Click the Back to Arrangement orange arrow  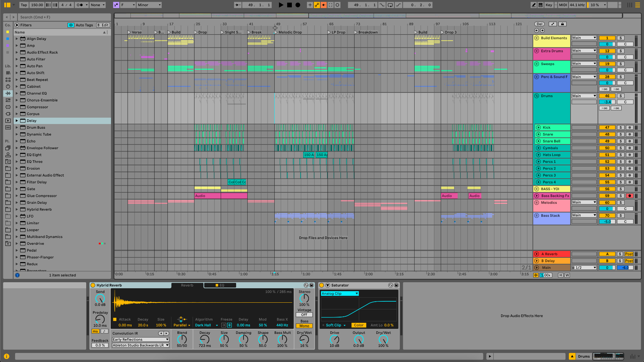pos(323,5)
